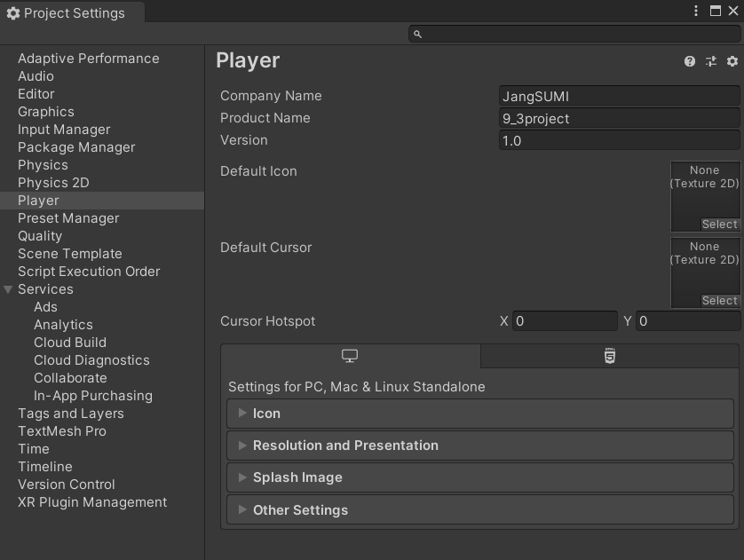Click the gear icon on Project Settings tab
This screenshot has height=560, width=744.
pyautogui.click(x=13, y=13)
